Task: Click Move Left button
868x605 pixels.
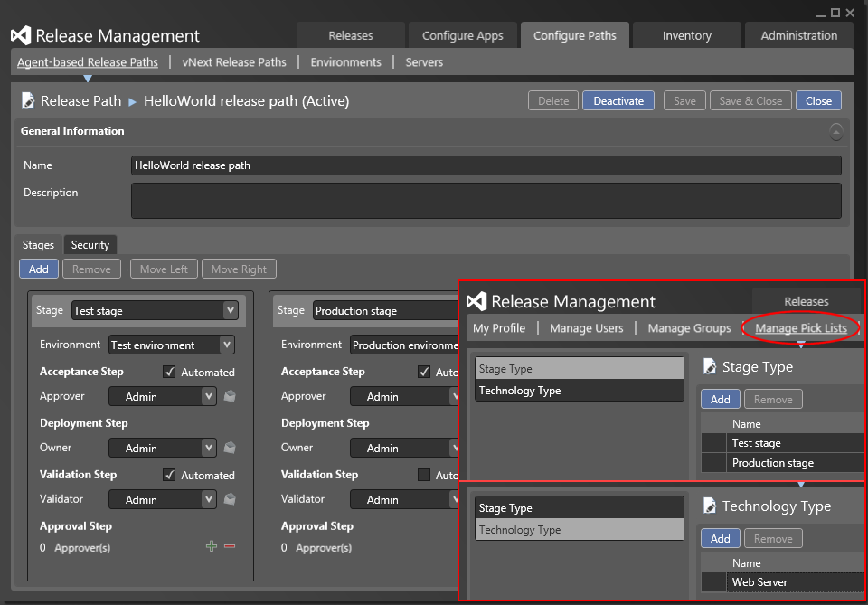Action: click(x=164, y=269)
